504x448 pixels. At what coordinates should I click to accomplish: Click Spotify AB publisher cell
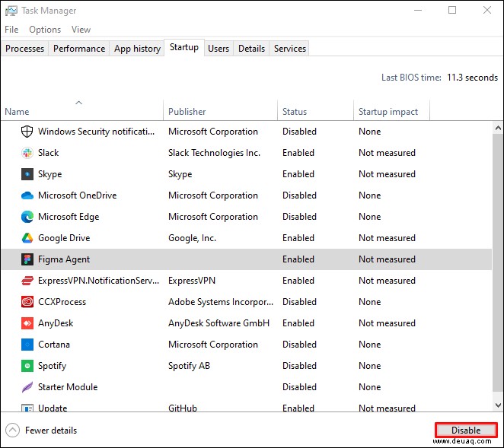189,366
